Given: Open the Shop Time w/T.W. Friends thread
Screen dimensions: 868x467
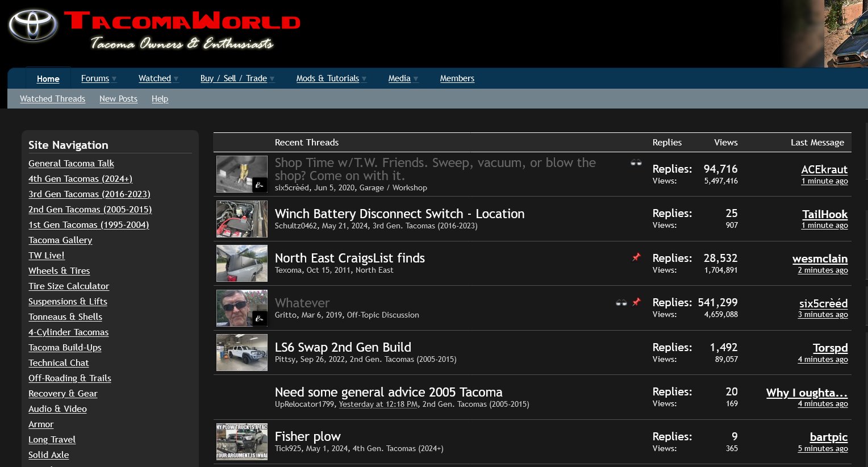Looking at the screenshot, I should pos(435,169).
